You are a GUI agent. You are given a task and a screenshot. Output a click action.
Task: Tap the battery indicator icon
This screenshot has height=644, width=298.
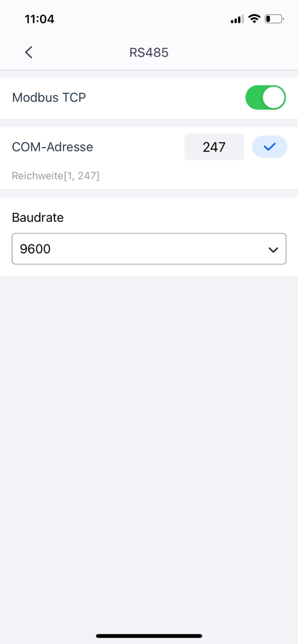click(x=274, y=19)
